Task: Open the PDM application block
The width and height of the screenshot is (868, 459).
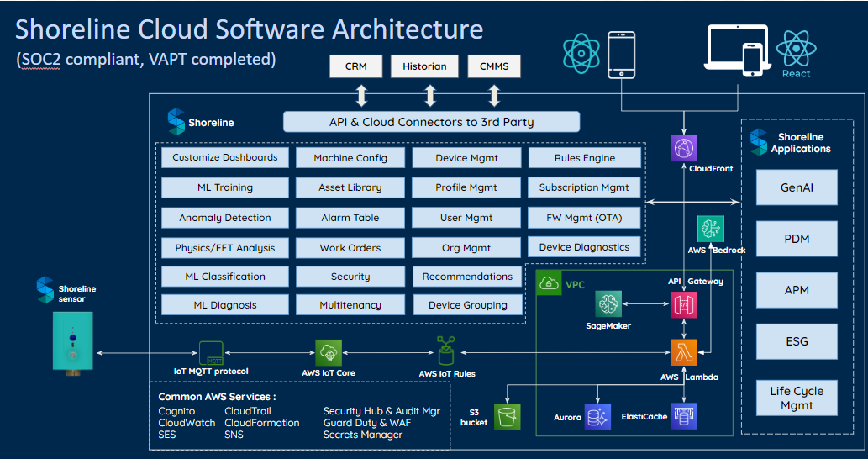Action: pyautogui.click(x=797, y=239)
